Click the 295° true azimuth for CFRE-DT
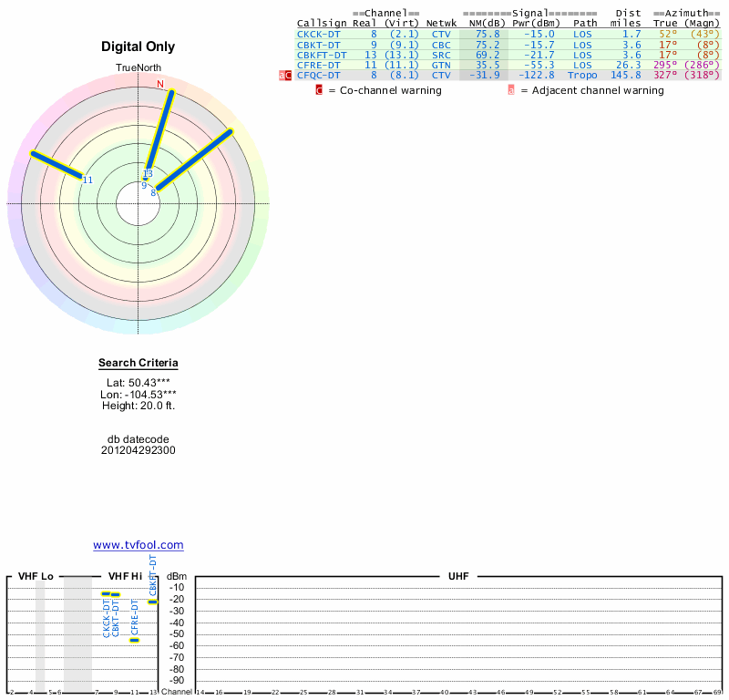The width and height of the screenshot is (729, 700). point(665,66)
